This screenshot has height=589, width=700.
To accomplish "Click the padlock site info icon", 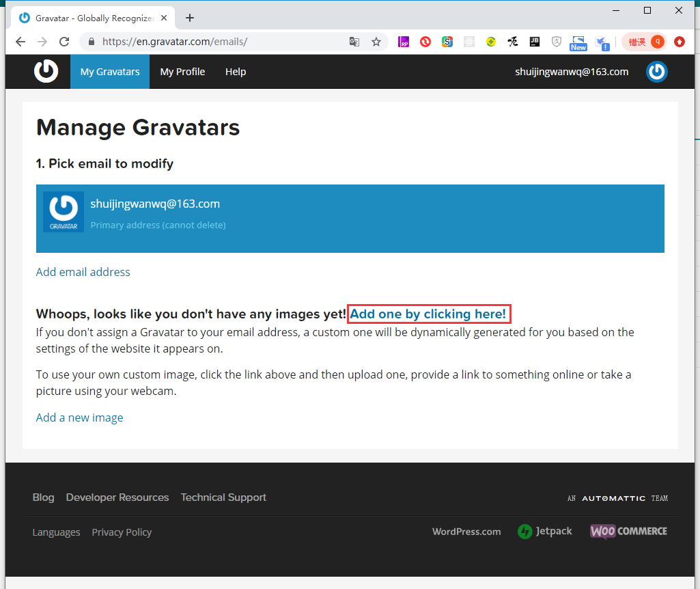I will [92, 42].
